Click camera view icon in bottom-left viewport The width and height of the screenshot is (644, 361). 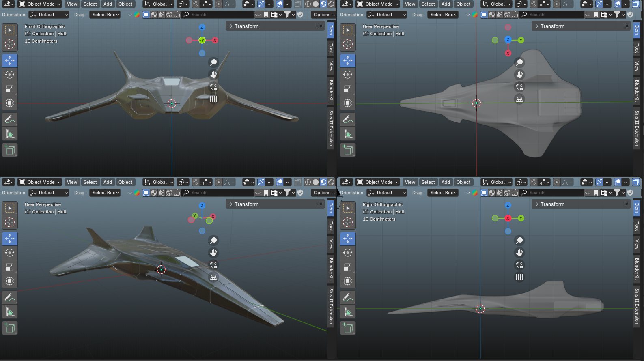pyautogui.click(x=213, y=265)
